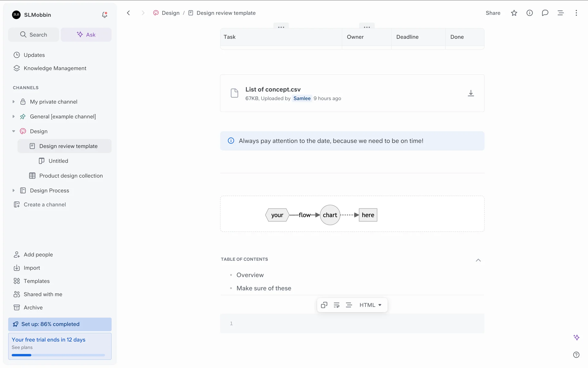Click the Share button
Viewport: 588px width, 368px height.
click(x=493, y=13)
